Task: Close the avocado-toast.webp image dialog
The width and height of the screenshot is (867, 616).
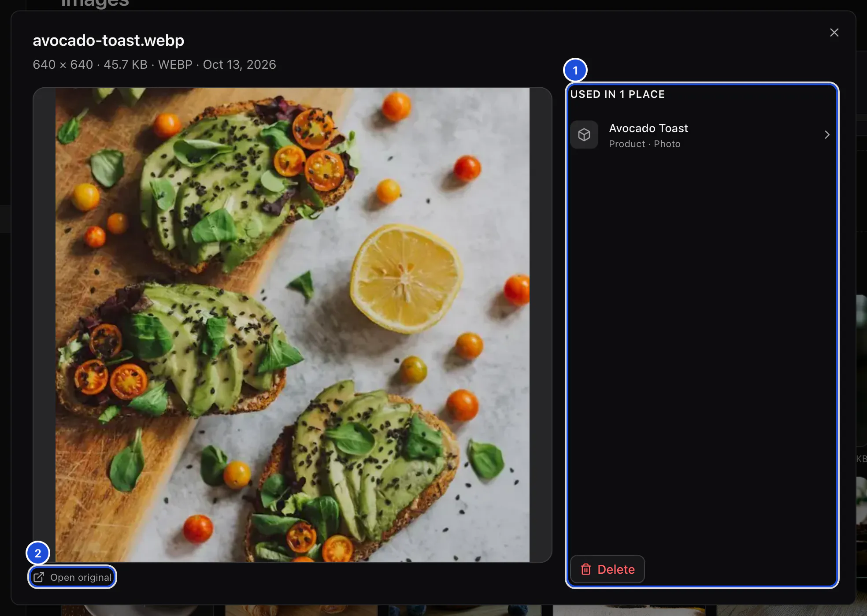Action: point(834,33)
